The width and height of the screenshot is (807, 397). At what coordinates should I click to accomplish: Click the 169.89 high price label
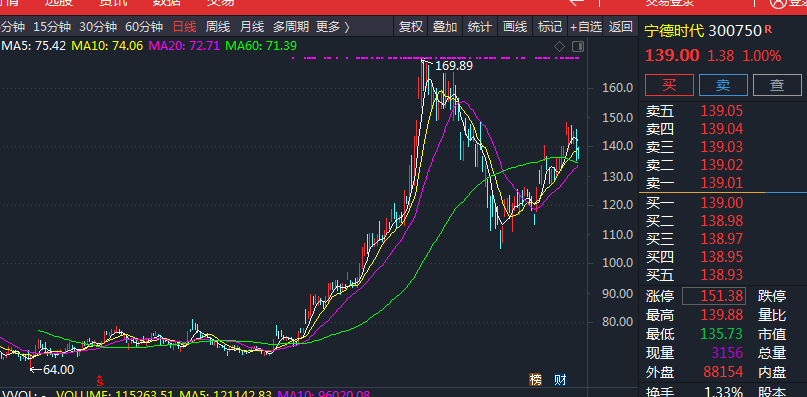454,66
